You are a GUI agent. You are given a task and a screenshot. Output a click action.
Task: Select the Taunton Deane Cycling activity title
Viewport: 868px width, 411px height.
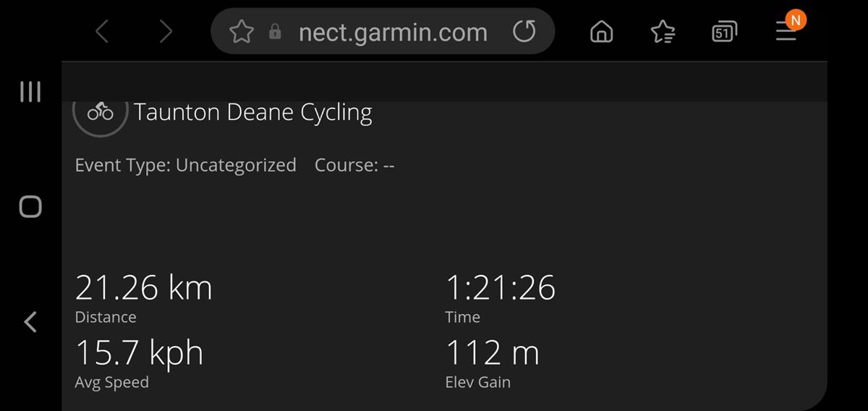252,113
